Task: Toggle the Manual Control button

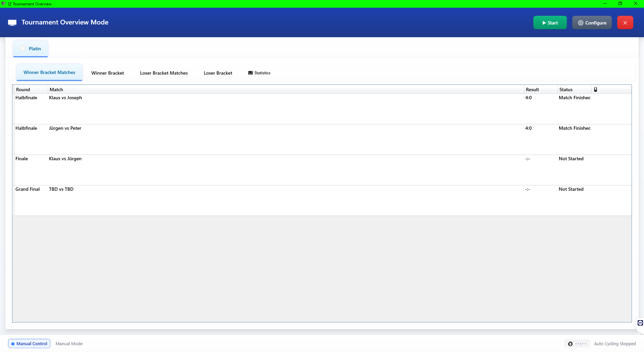Action: click(29, 344)
